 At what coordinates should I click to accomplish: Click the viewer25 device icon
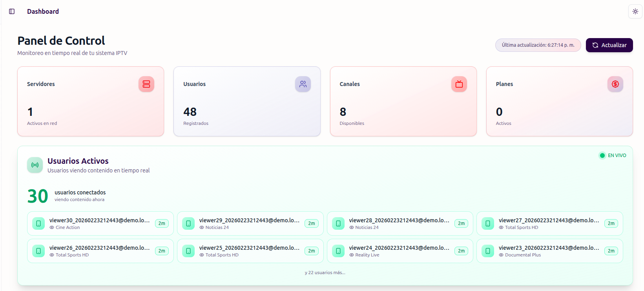point(188,251)
